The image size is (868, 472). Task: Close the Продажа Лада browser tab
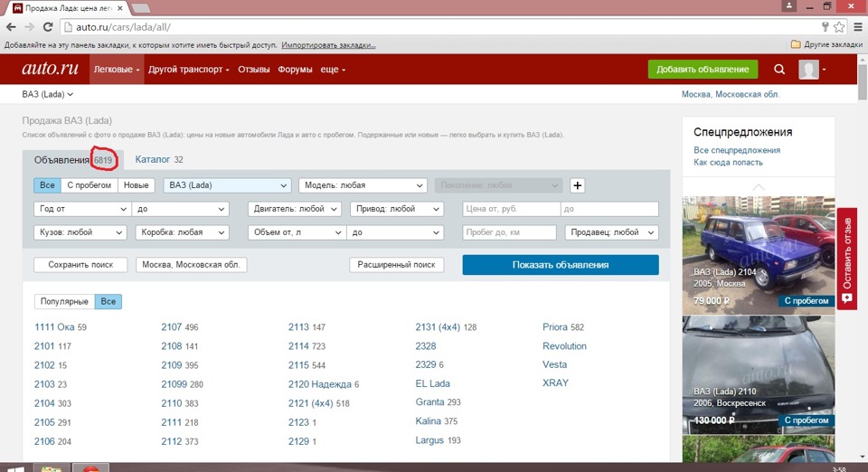coord(120,8)
